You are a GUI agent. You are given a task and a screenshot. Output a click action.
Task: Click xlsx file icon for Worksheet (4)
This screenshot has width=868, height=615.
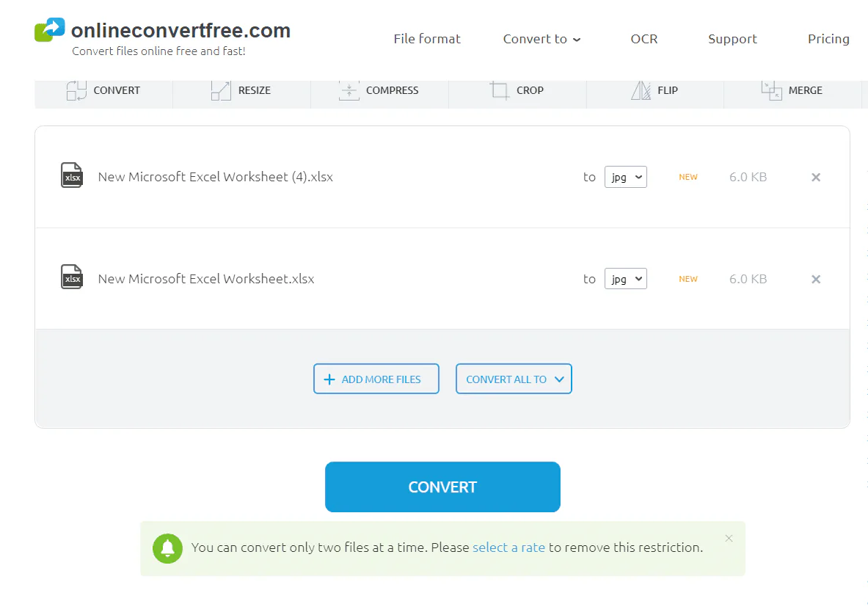pos(72,175)
